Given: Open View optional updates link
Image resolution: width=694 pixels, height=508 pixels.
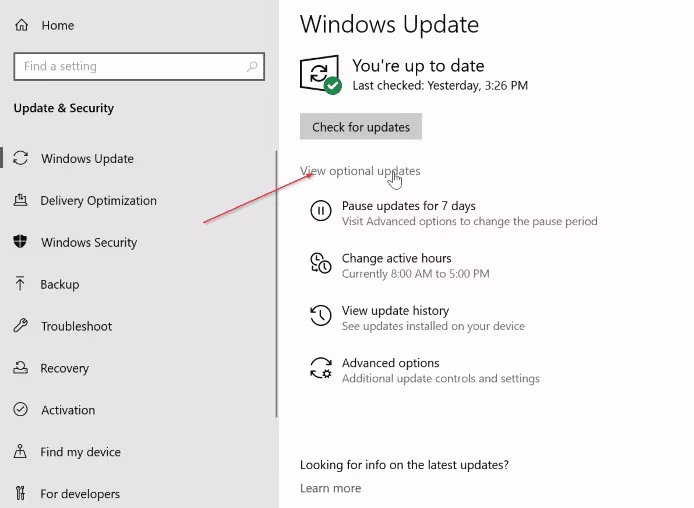Looking at the screenshot, I should click(360, 171).
